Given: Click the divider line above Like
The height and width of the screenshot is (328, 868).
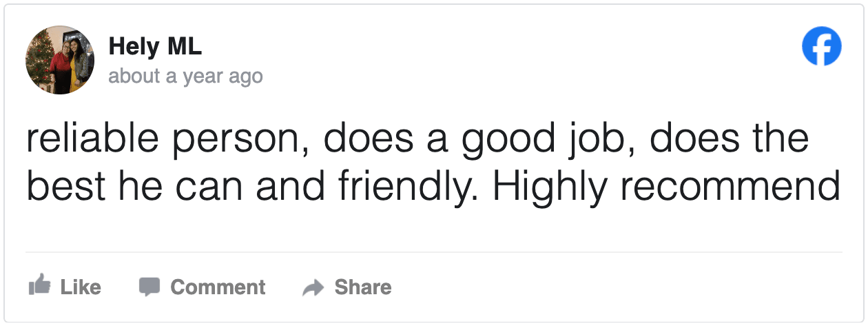Looking at the screenshot, I should coord(434,252).
